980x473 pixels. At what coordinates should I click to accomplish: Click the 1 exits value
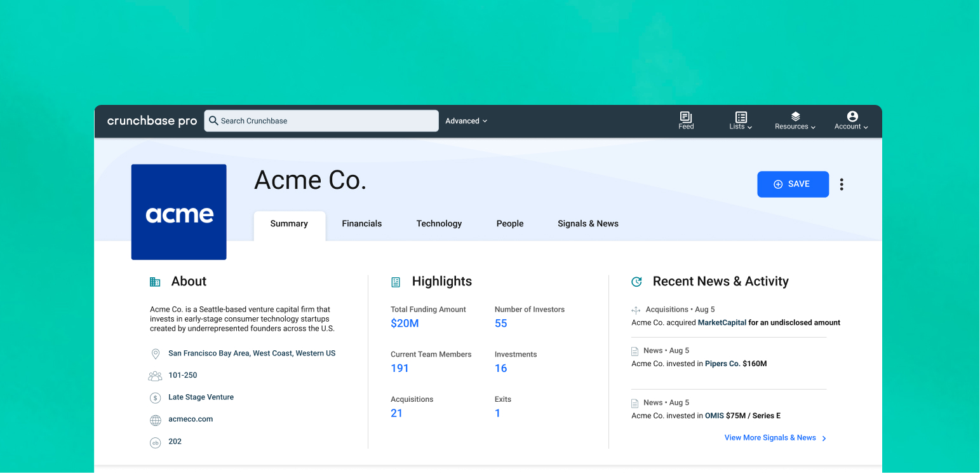497,413
